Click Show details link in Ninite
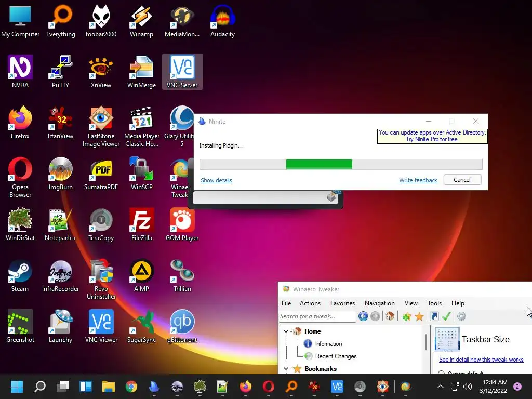This screenshot has width=532, height=399. tap(216, 180)
